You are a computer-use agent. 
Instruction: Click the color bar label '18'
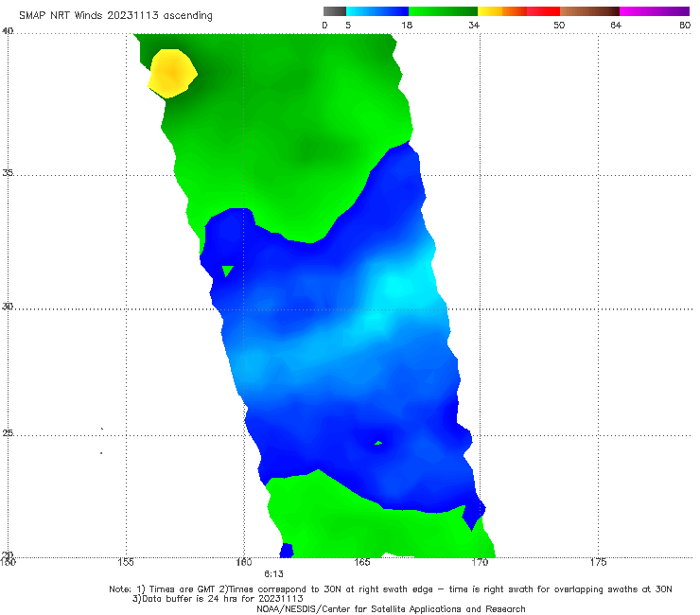407,25
